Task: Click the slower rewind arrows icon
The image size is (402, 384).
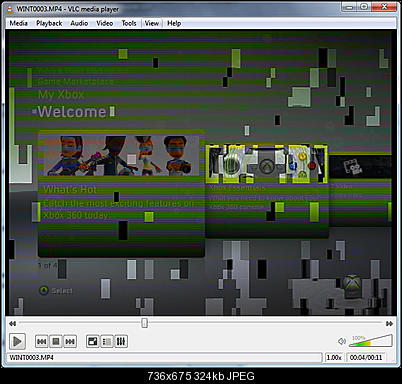Action: (12, 323)
